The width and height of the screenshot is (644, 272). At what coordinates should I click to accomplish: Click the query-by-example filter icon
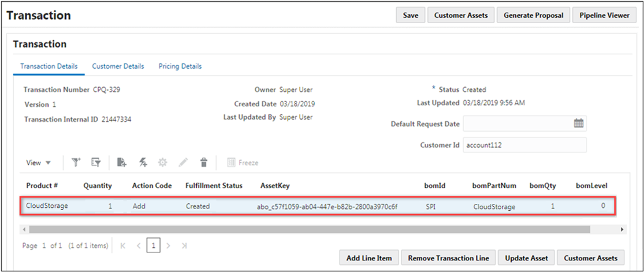tap(96, 163)
